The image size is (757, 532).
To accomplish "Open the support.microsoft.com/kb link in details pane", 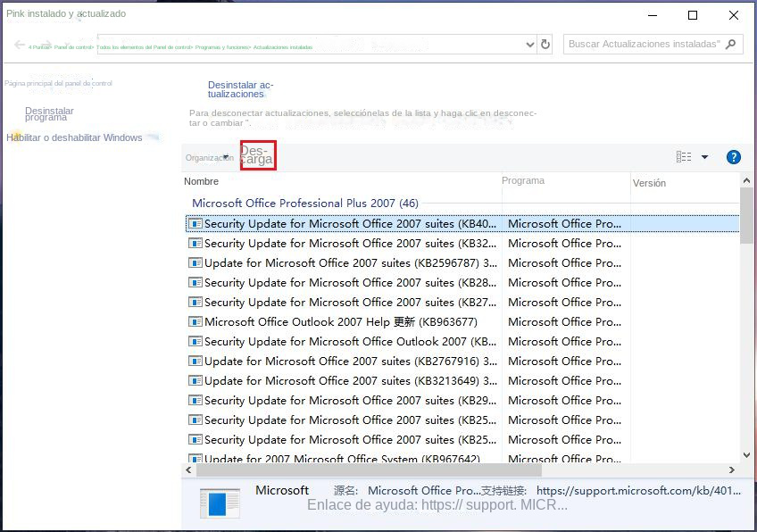I will point(638,490).
